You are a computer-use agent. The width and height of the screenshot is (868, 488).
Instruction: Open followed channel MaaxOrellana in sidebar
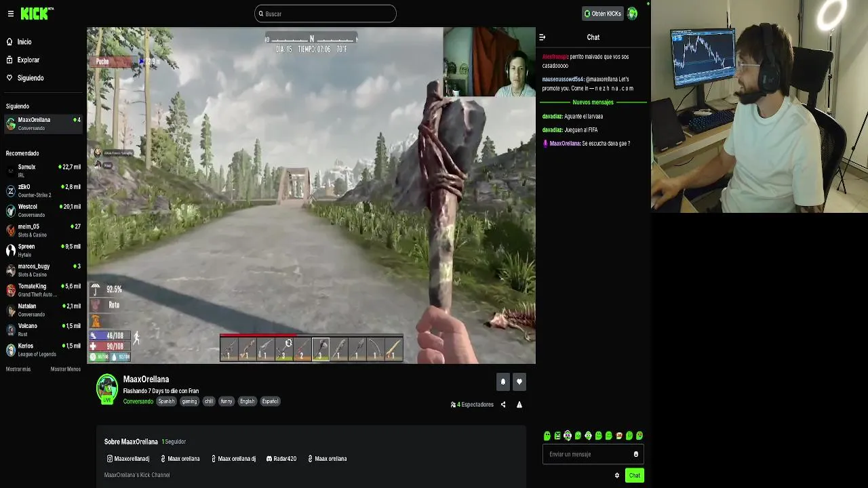click(43, 124)
